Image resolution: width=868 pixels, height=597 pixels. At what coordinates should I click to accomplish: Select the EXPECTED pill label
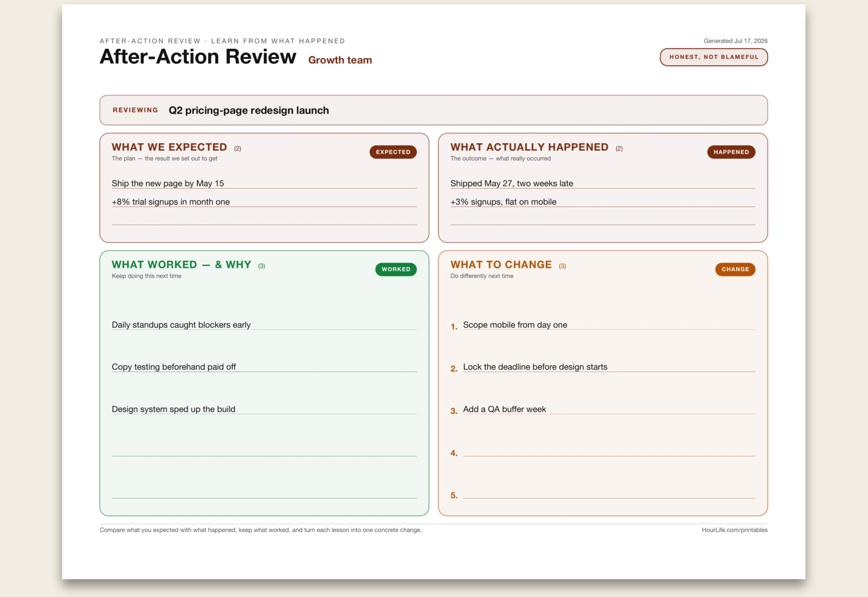pyautogui.click(x=393, y=152)
